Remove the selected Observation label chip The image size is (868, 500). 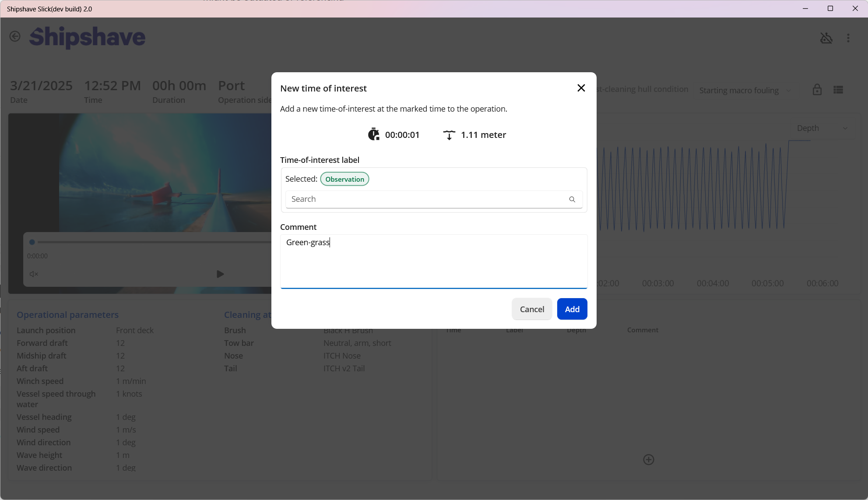344,179
